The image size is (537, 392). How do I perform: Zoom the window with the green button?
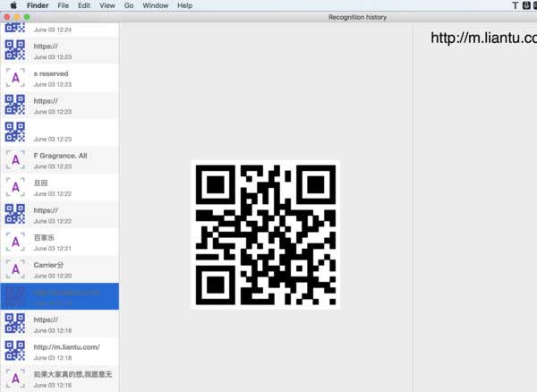[x=27, y=17]
